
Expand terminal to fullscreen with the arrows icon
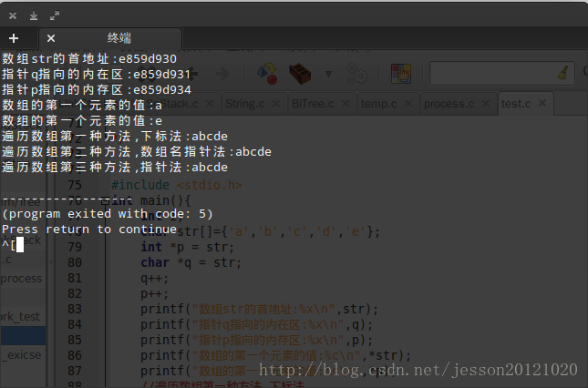coord(55,15)
